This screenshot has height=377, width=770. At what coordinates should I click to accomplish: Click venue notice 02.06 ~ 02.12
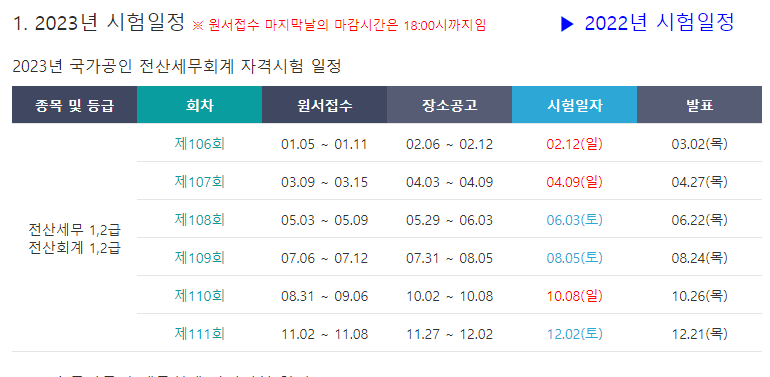coord(449,144)
